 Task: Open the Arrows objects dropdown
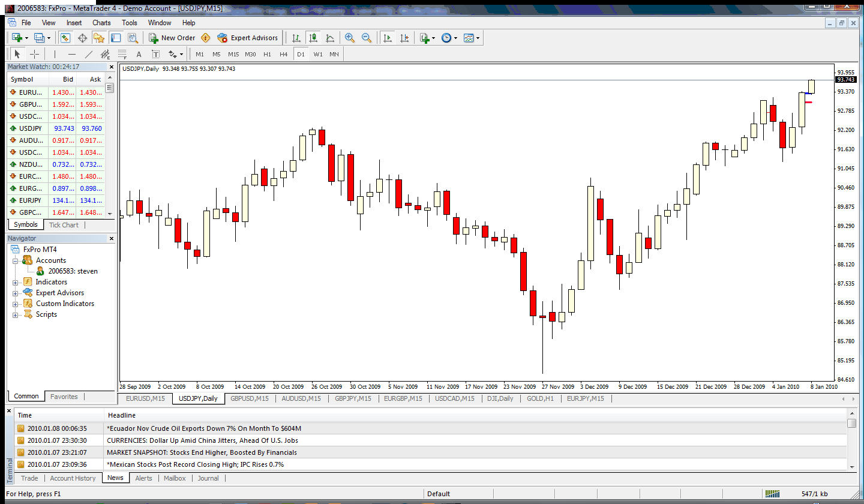pyautogui.click(x=175, y=54)
